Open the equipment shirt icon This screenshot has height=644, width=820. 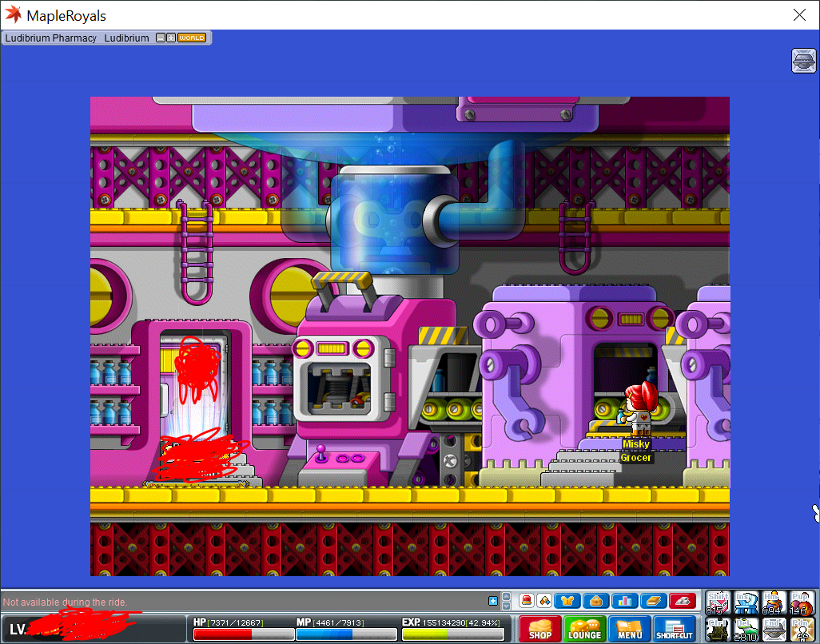[567, 601]
